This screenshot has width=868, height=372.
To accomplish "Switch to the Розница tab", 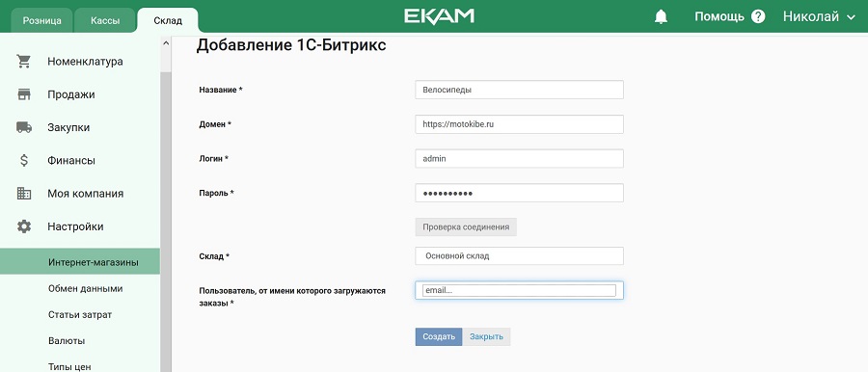I will (x=42, y=21).
